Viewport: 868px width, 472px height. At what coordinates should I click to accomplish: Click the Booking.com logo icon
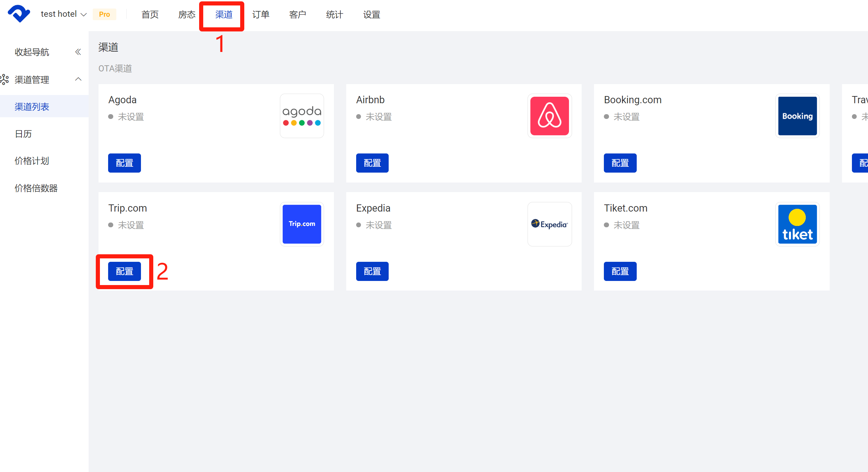[797, 116]
